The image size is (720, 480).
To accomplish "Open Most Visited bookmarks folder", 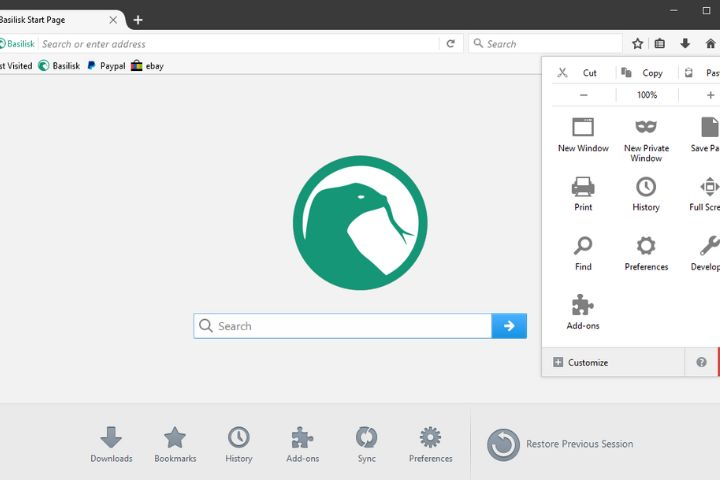I will point(16,66).
